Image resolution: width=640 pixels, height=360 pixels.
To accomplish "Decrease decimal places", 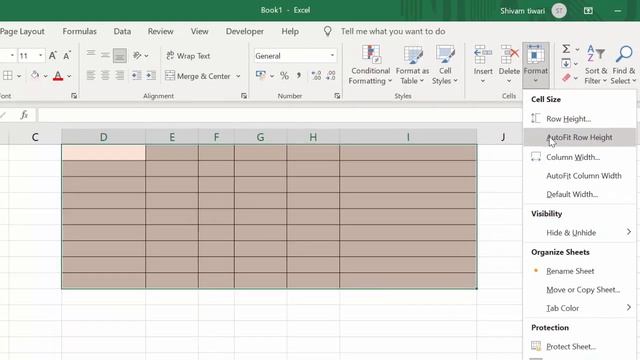I will [x=331, y=76].
